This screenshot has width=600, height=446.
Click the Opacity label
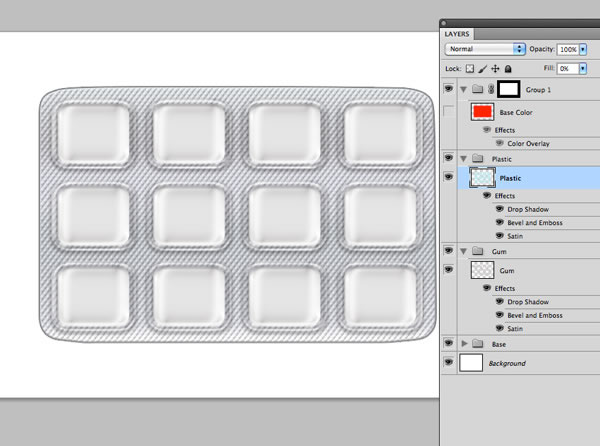(x=542, y=49)
